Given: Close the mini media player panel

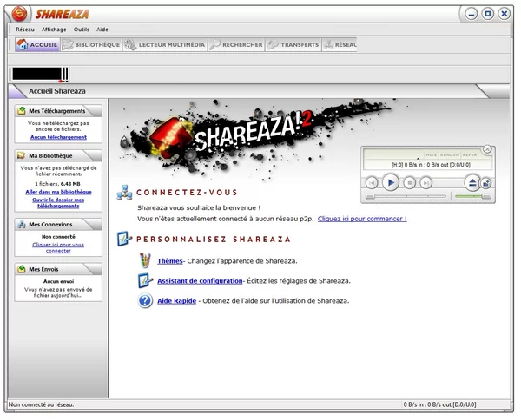Looking at the screenshot, I should click(487, 149).
